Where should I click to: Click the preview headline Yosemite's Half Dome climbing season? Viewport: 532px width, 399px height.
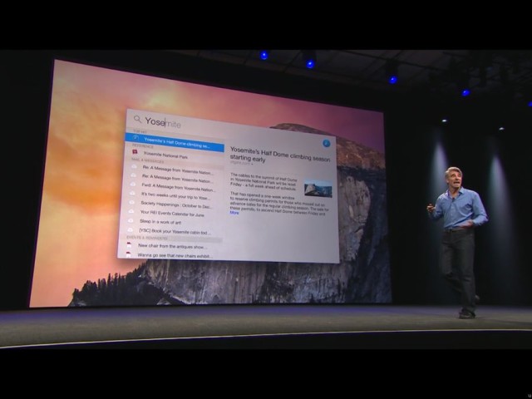click(x=280, y=155)
